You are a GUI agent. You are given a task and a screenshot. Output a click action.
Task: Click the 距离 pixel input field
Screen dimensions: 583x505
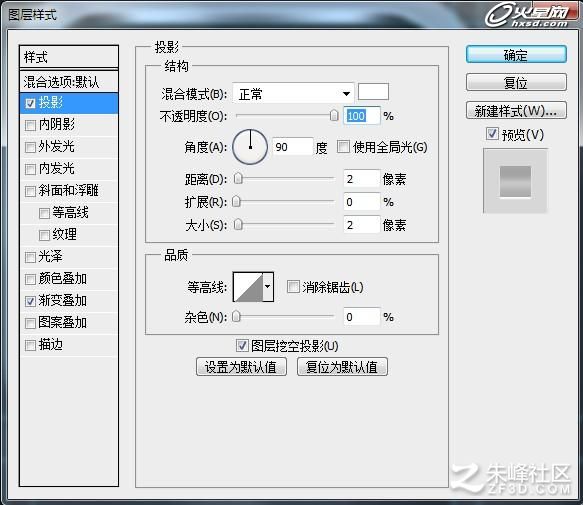pos(361,179)
